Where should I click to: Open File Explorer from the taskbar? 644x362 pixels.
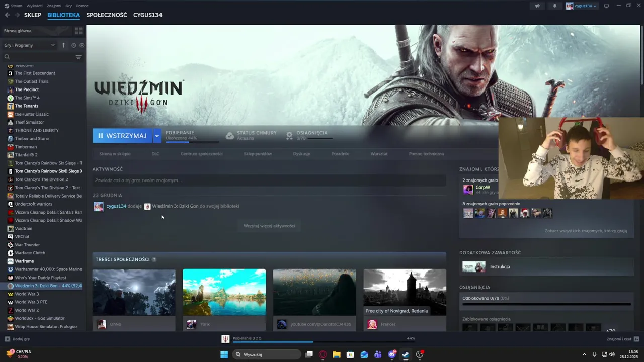point(336,354)
